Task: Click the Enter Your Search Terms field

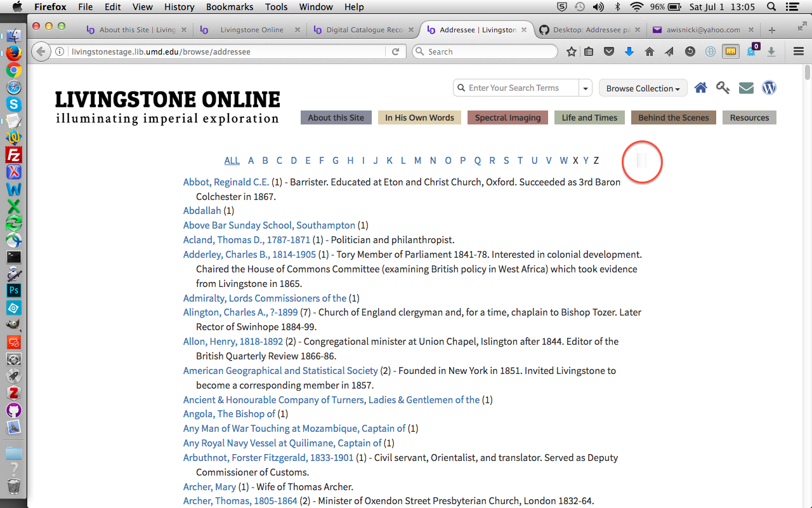Action: [x=516, y=88]
